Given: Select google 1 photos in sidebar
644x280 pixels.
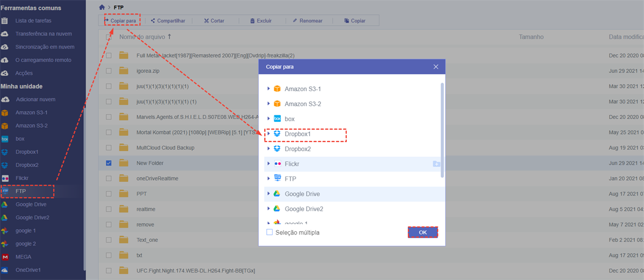Looking at the screenshot, I should (x=26, y=230).
